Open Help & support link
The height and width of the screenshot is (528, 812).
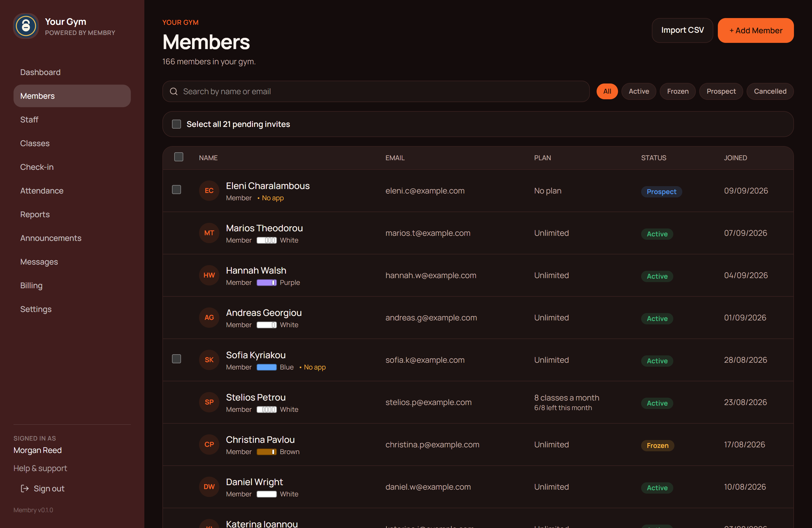40,468
